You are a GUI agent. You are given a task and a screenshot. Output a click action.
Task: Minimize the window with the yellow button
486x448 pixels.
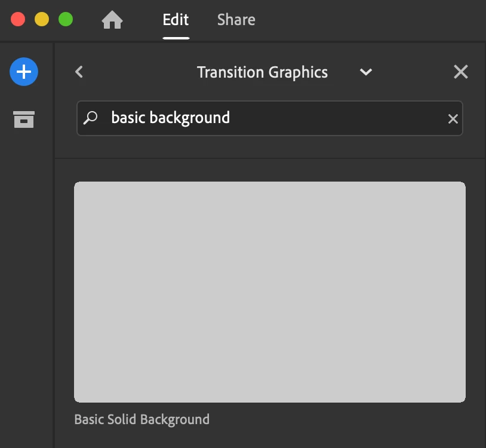point(42,19)
